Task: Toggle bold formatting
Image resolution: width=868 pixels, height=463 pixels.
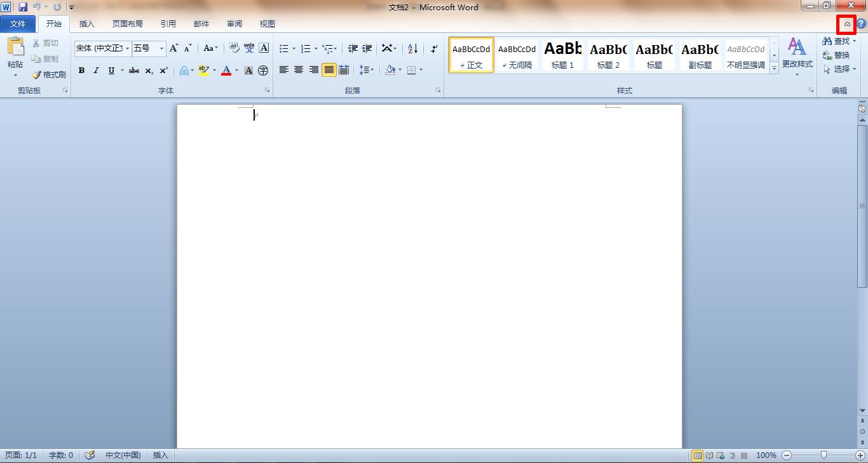Action: (81, 70)
